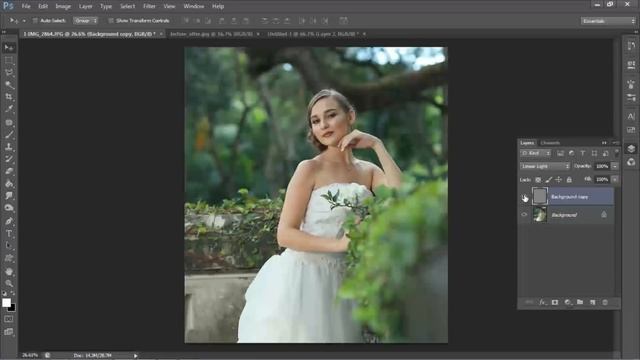Screen dimensions: 640x360
Task: Select the Lasso tool
Action: tap(9, 73)
